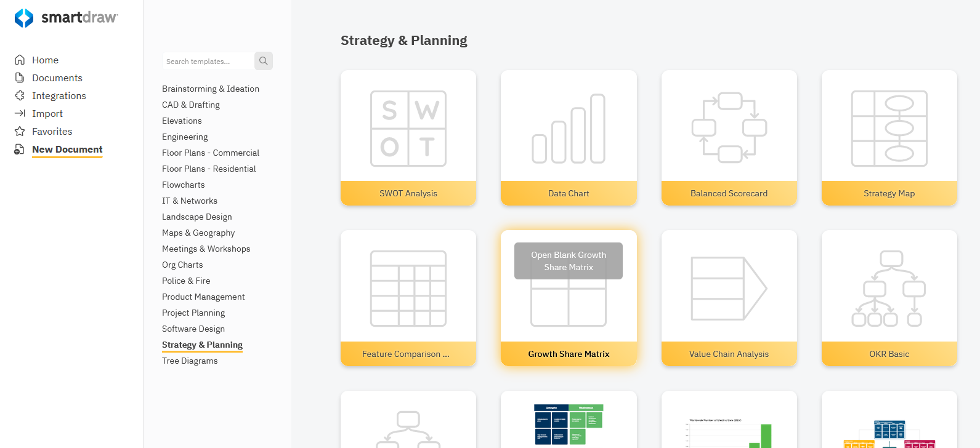Open the Strategy Map template
980x448 pixels.
[889, 137]
